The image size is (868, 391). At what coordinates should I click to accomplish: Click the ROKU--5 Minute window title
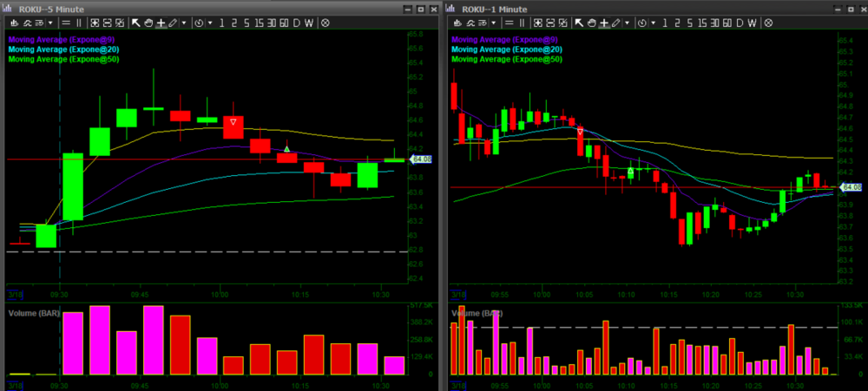(x=52, y=8)
